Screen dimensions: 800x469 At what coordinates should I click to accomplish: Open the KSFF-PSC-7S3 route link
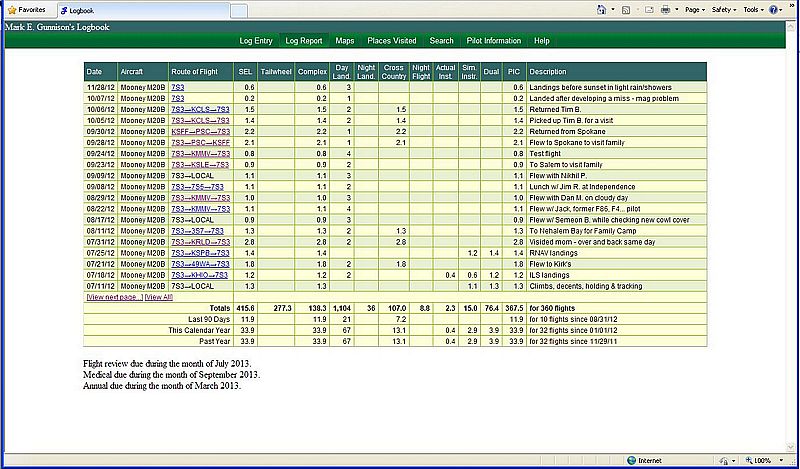tap(200, 132)
